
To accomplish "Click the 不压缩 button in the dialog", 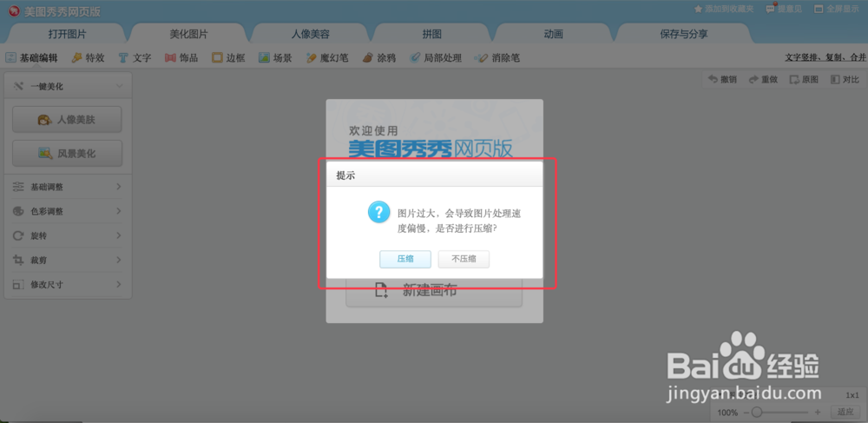I will pos(464,259).
